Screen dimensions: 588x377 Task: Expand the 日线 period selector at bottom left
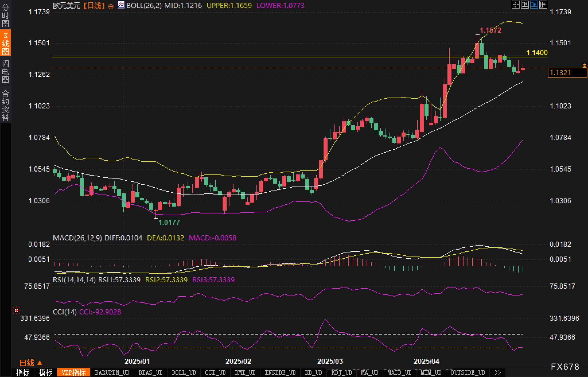click(x=31, y=363)
